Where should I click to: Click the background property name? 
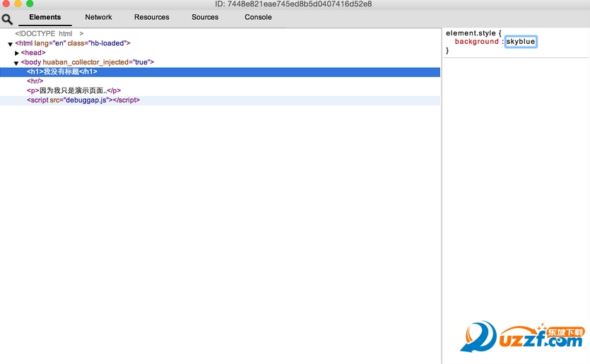click(x=476, y=42)
